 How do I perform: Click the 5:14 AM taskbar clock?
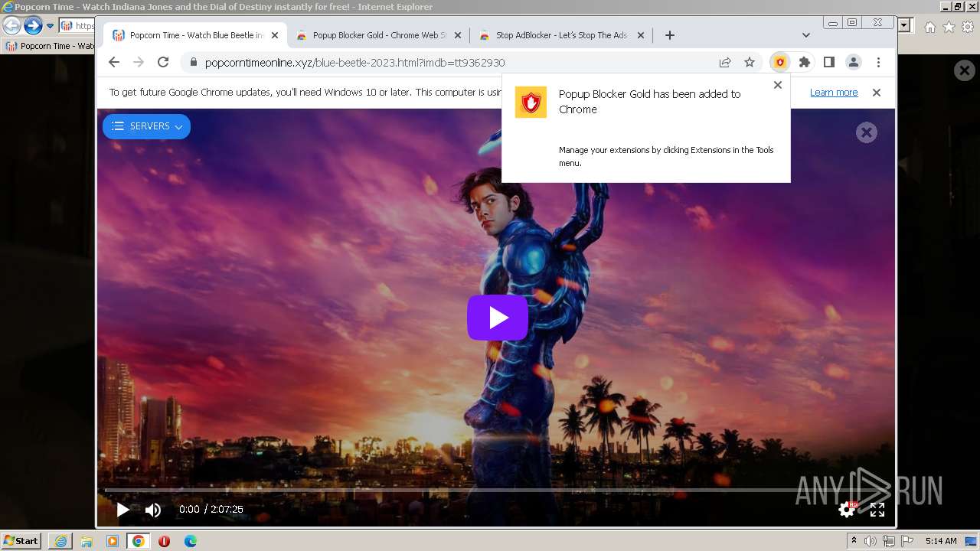pyautogui.click(x=941, y=541)
